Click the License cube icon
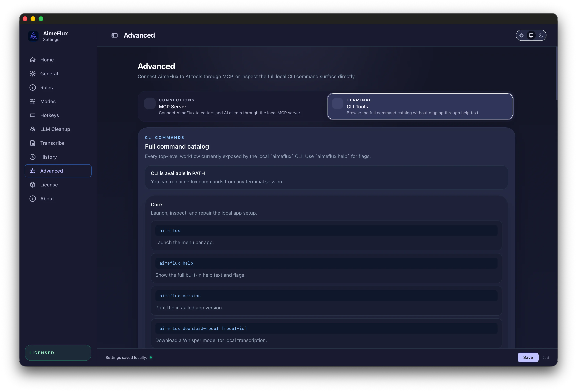This screenshot has height=392, width=577. (32, 185)
